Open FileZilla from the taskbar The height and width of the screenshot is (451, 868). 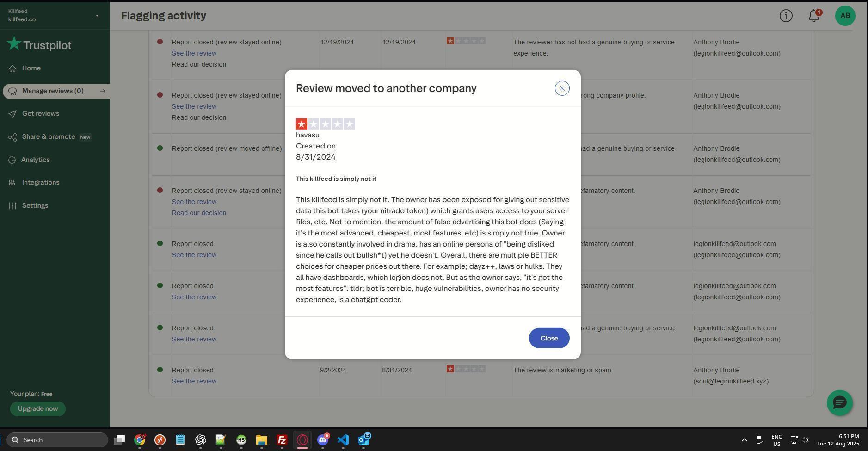[x=282, y=440]
